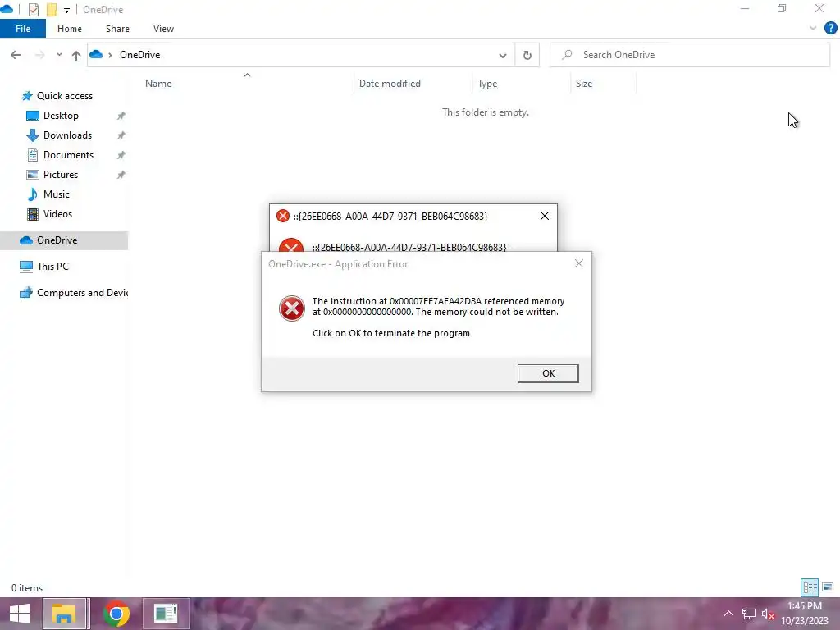Click OK to terminate OneDrive.exe
This screenshot has width=840, height=630.
click(x=547, y=373)
